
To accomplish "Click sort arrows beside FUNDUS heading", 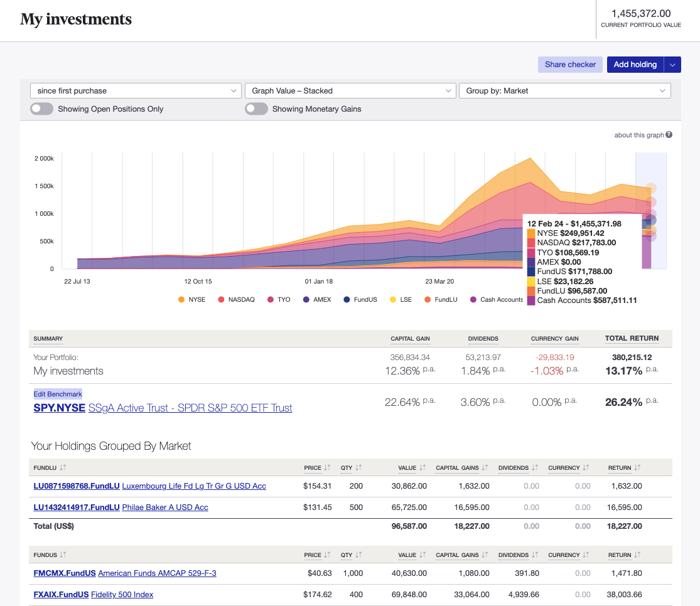I will click(63, 555).
